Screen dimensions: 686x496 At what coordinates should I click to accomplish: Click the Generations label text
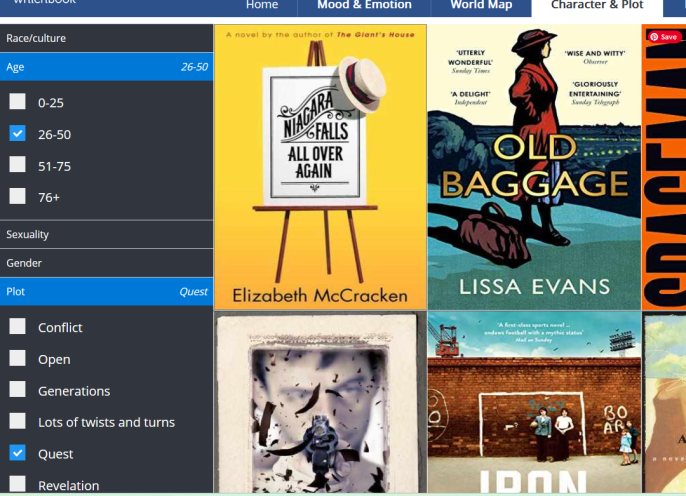[74, 391]
